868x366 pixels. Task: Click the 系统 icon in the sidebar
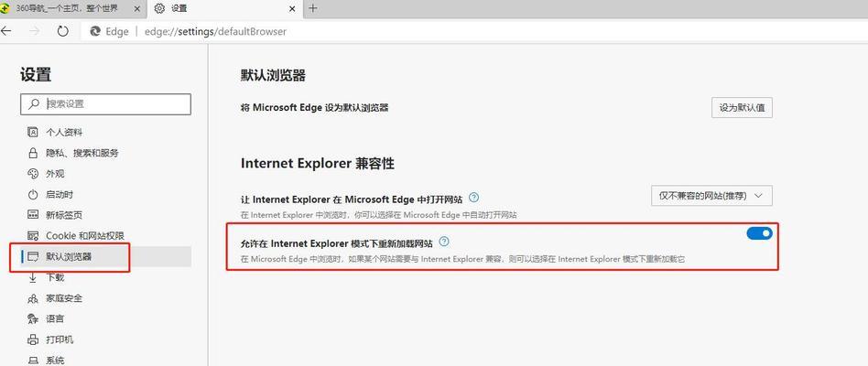click(x=33, y=361)
